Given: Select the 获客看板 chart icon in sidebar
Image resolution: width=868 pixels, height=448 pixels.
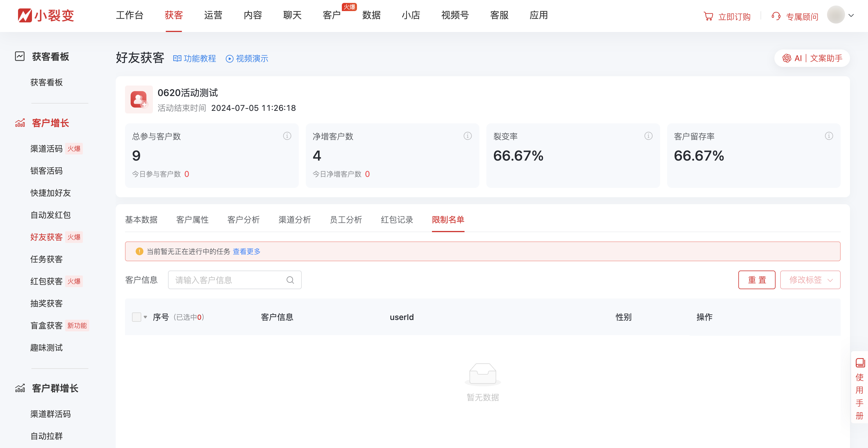Looking at the screenshot, I should click(19, 57).
